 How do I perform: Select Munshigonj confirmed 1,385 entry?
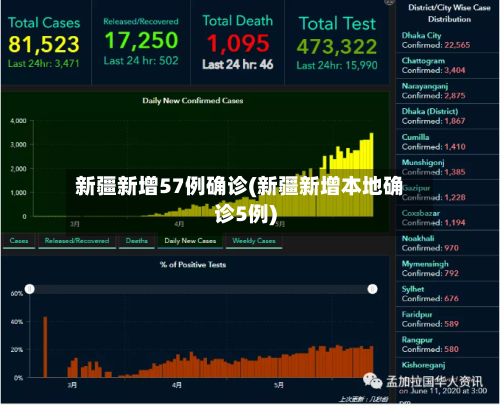point(447,167)
